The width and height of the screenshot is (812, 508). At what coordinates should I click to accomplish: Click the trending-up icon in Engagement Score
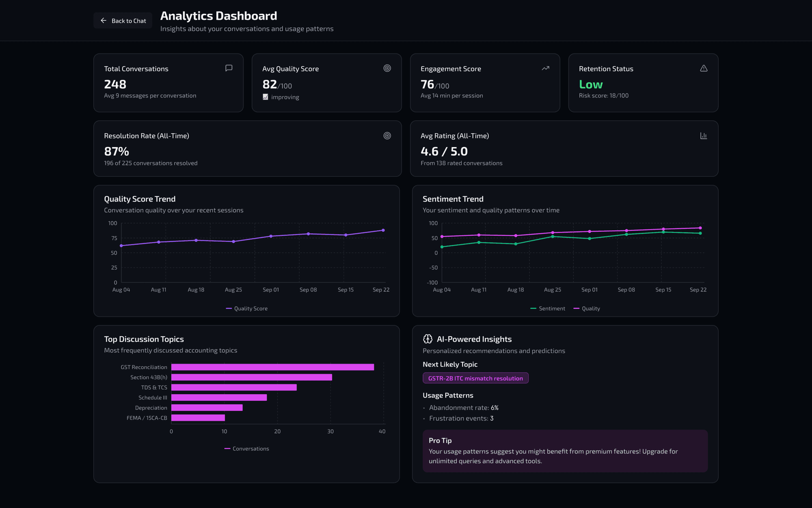[546, 68]
